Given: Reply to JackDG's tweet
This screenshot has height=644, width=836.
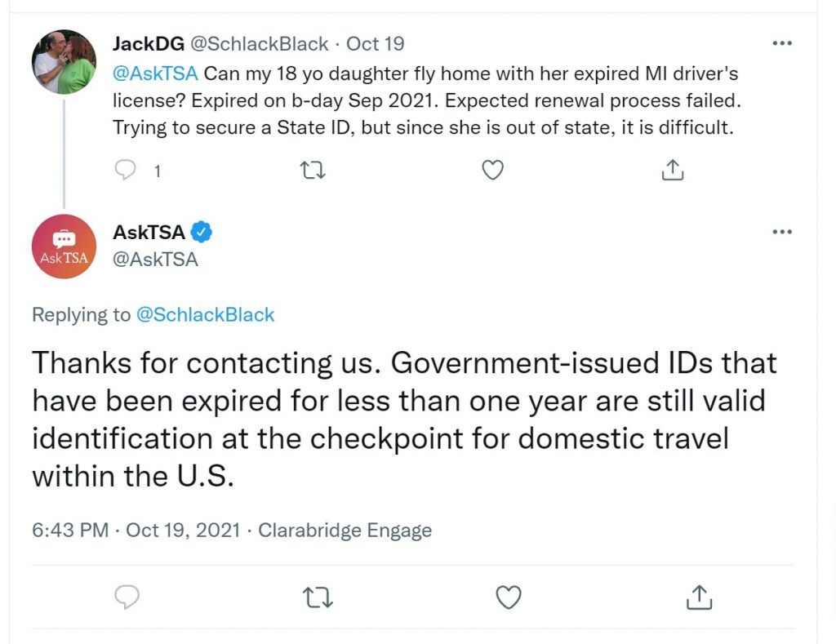Looking at the screenshot, I should coord(125,170).
